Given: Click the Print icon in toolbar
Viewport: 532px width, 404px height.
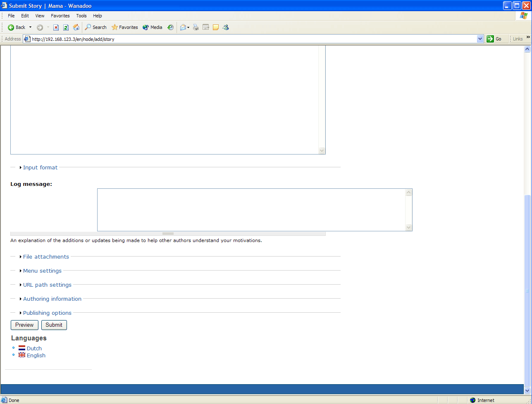Looking at the screenshot, I should pos(196,27).
